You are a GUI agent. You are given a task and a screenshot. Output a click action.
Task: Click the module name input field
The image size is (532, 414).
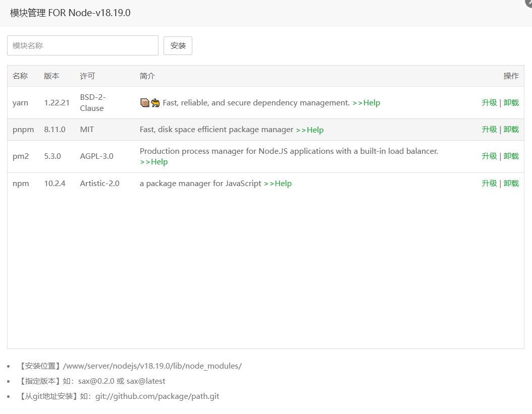82,45
